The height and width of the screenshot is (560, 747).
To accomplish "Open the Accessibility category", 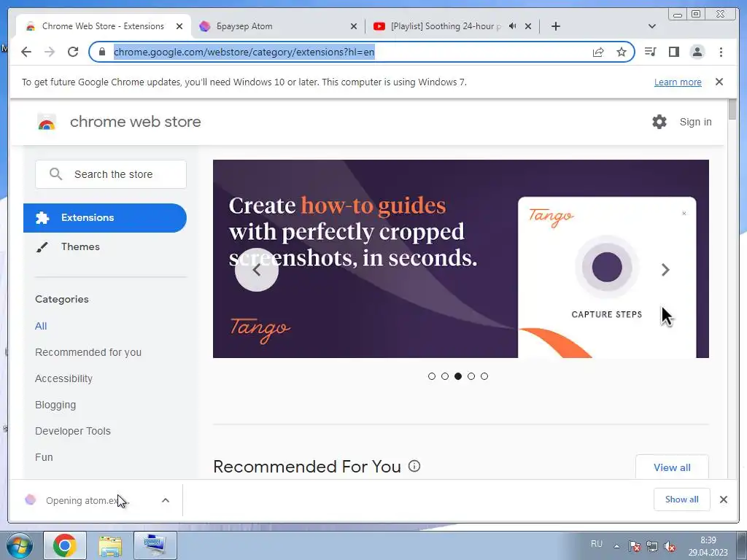I will [x=64, y=378].
